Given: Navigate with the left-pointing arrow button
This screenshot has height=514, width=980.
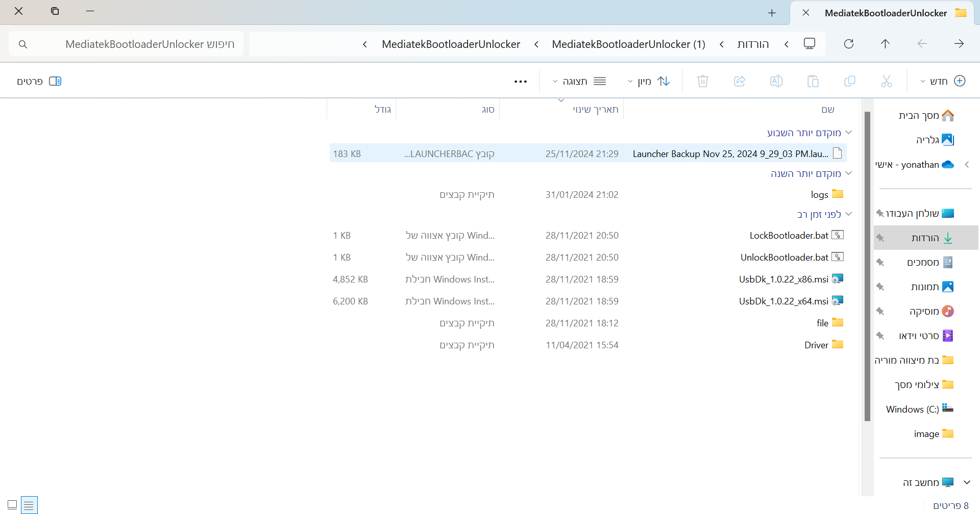Looking at the screenshot, I should point(922,44).
